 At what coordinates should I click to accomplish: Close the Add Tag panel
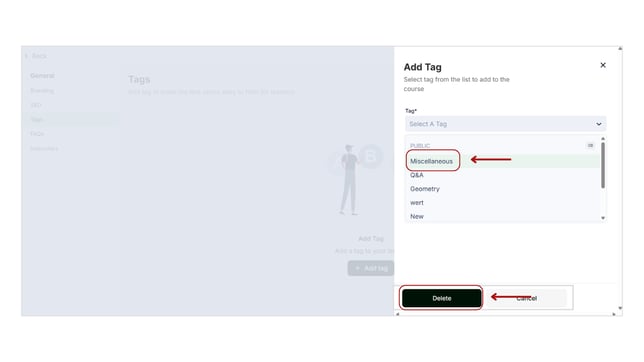tap(603, 65)
